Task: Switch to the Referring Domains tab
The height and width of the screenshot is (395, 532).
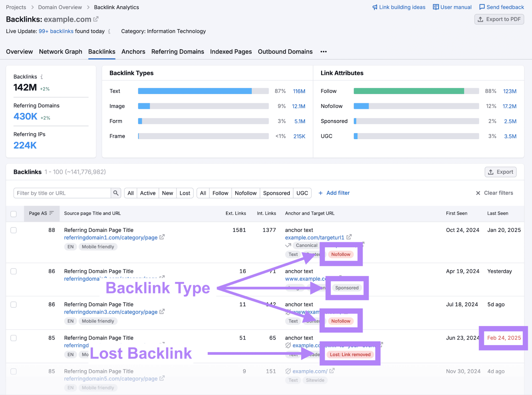Action: [x=178, y=52]
